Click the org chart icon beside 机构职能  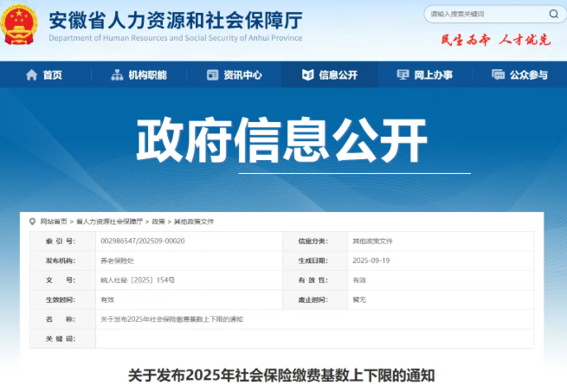click(x=117, y=75)
